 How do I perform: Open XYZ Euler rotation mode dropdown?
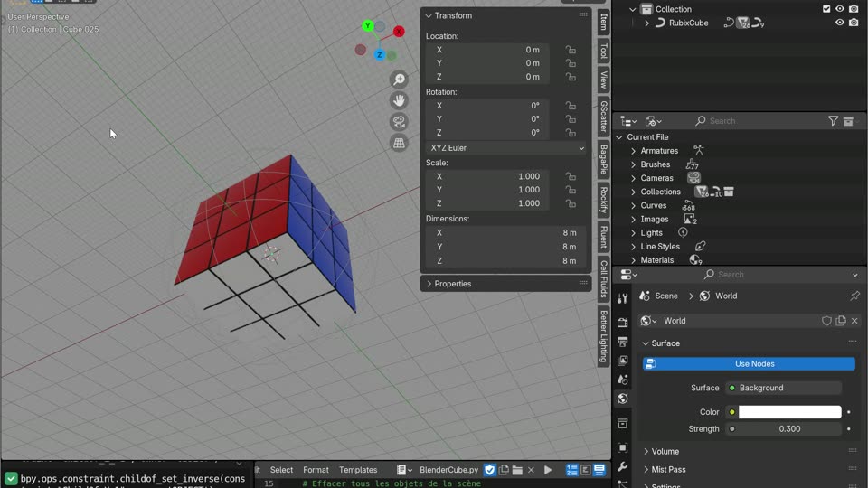point(506,148)
